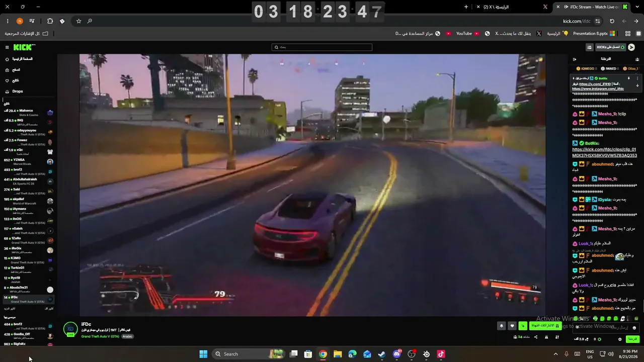Open the BotRix clip link in chat
This screenshot has width=644, height=362.
[x=604, y=152]
